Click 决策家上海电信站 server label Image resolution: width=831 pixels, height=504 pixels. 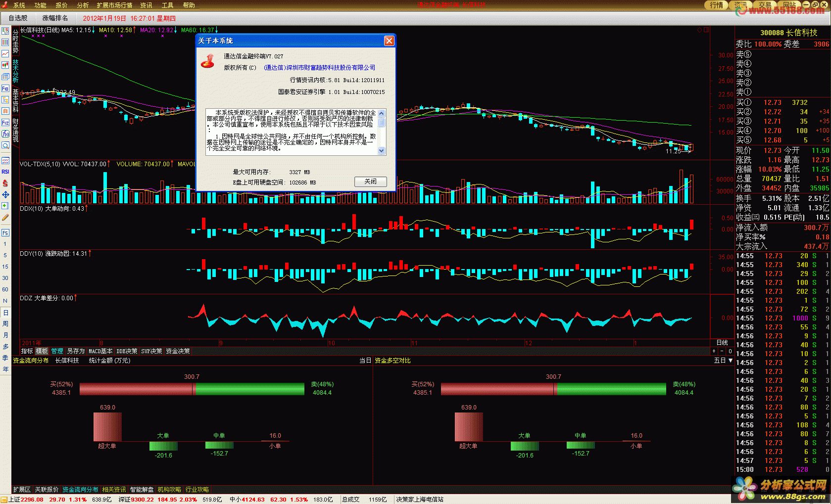tap(420, 500)
